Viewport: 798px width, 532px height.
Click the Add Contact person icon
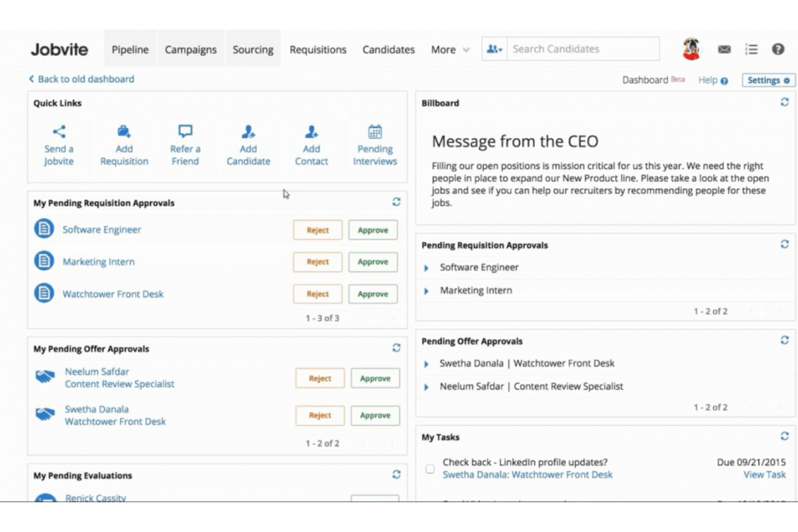coord(311,132)
